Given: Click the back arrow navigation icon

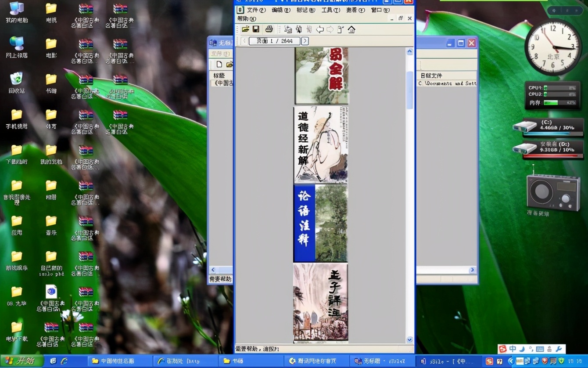Looking at the screenshot, I should 320,29.
